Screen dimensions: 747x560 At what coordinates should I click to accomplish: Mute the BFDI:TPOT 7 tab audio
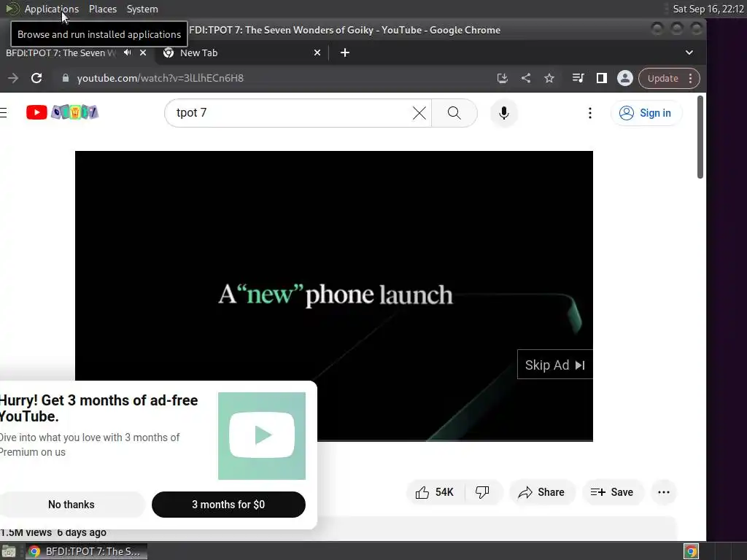click(127, 52)
